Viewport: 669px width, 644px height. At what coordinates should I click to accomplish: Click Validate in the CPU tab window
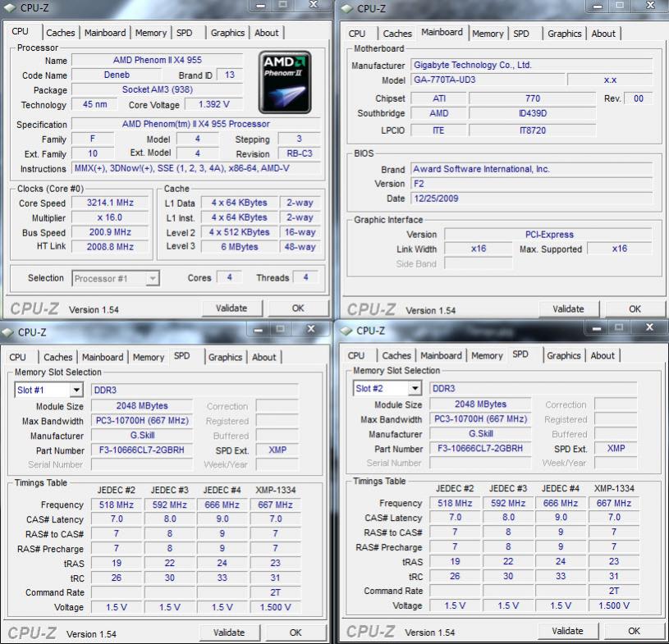[x=231, y=308]
